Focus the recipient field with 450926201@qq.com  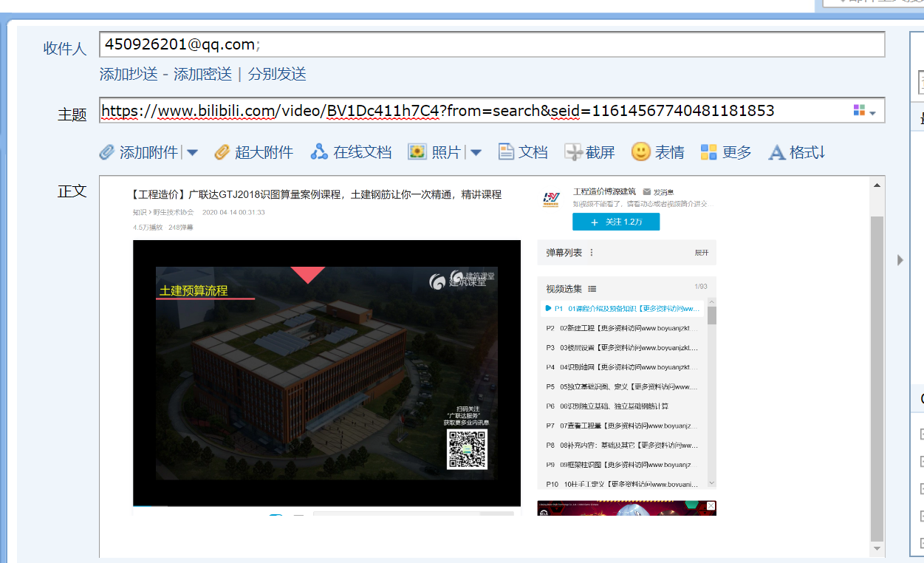coord(492,44)
